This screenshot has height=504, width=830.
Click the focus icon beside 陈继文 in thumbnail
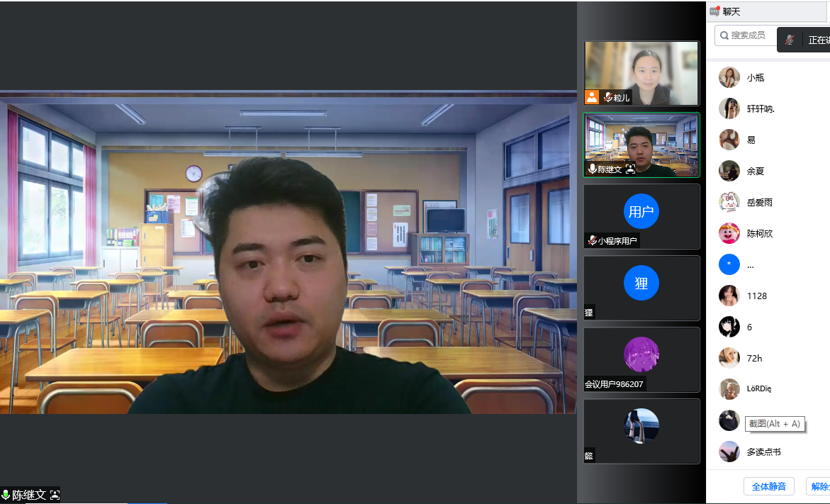(x=630, y=169)
